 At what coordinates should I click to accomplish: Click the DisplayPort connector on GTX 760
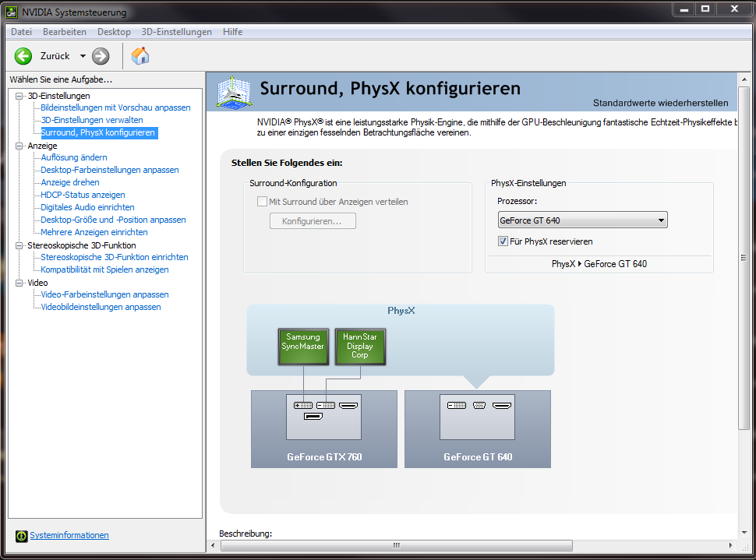click(x=313, y=417)
